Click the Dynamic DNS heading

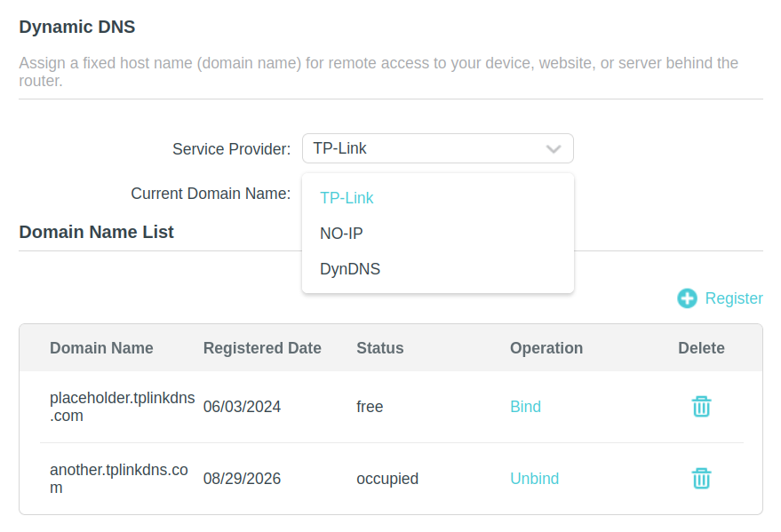click(x=77, y=27)
